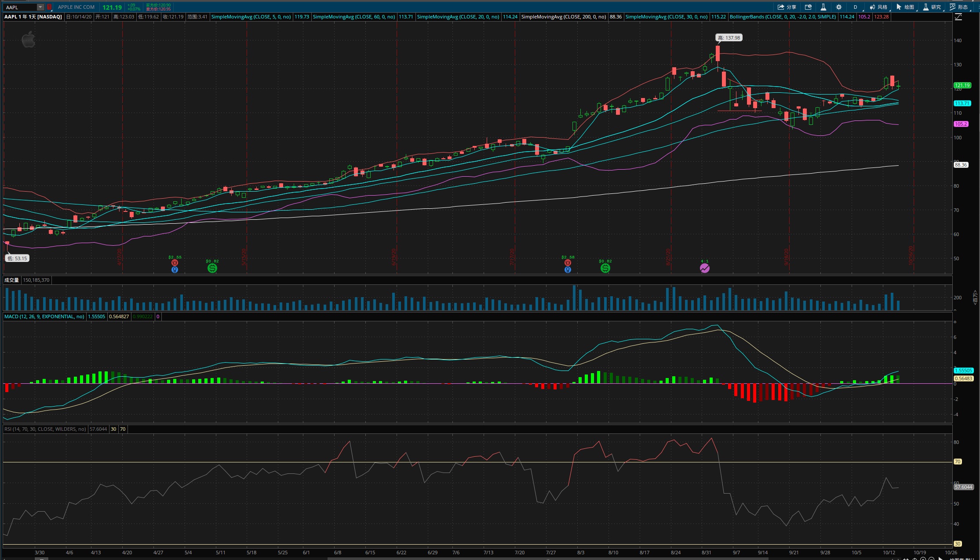Image resolution: width=980 pixels, height=560 pixels.
Task: Open the symbol selector dropdown arrow
Action: pyautogui.click(x=40, y=7)
